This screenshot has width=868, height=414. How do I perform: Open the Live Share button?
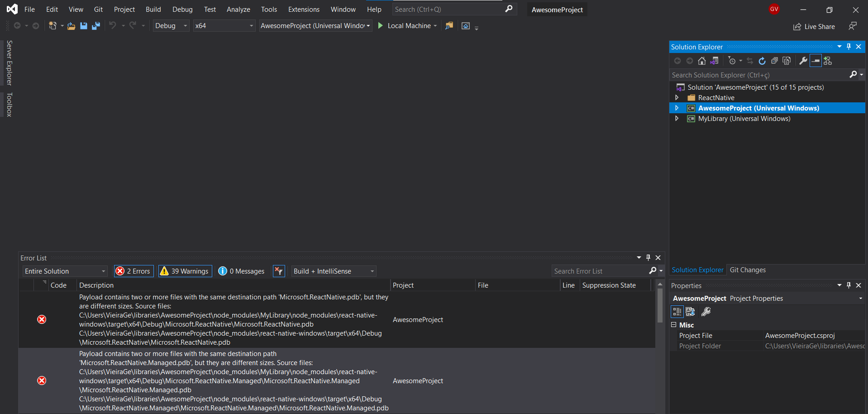tap(814, 26)
